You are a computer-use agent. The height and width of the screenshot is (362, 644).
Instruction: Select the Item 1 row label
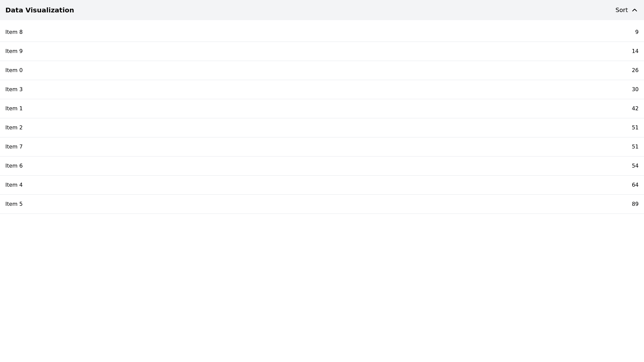[x=14, y=109]
